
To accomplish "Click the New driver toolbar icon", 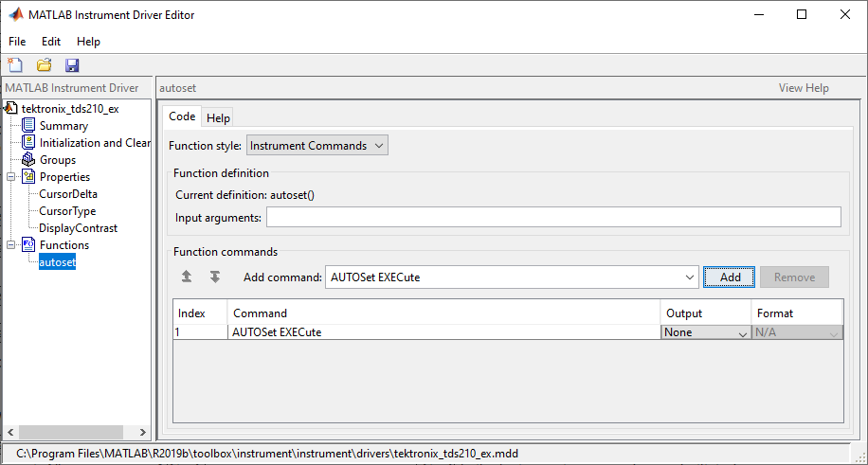I will pos(15,65).
